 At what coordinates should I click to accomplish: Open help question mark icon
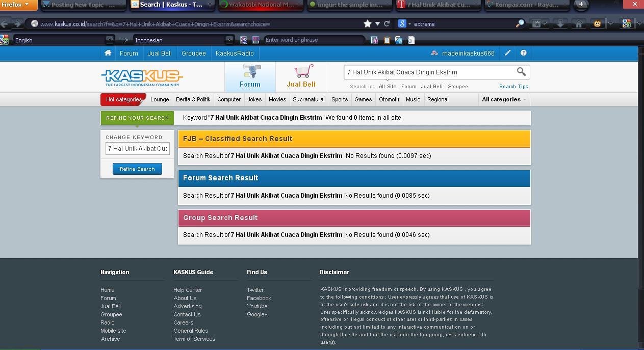523,53
